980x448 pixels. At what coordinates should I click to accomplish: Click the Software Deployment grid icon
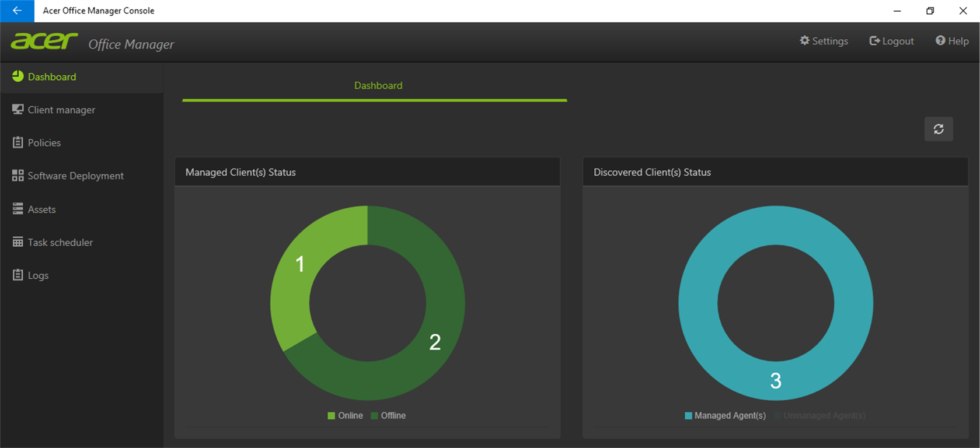tap(18, 176)
